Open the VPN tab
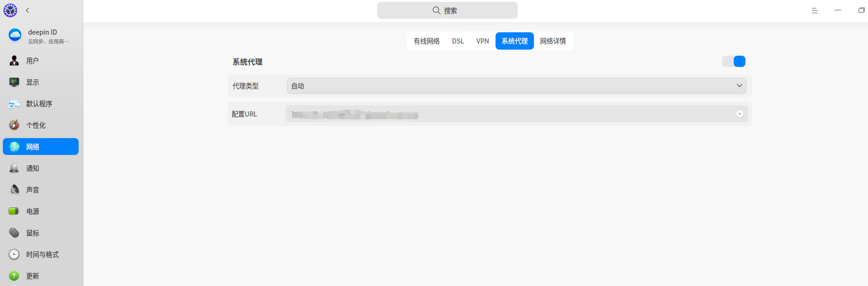The width and height of the screenshot is (868, 286). (x=483, y=41)
